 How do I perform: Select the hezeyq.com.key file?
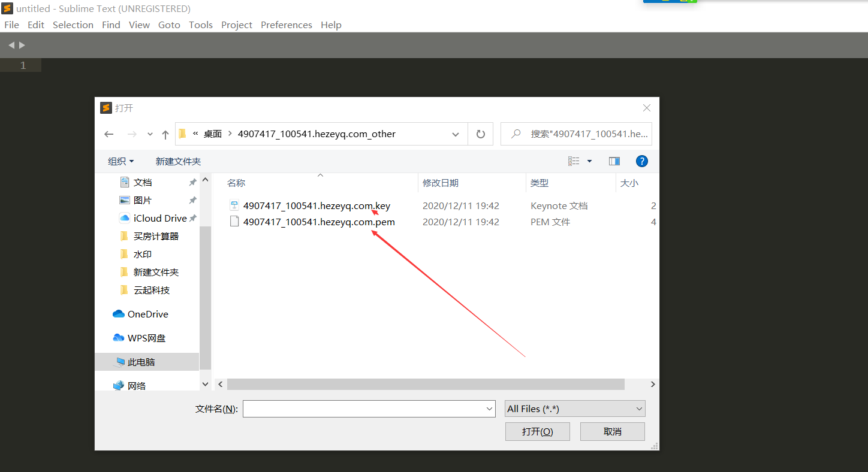[x=316, y=205]
